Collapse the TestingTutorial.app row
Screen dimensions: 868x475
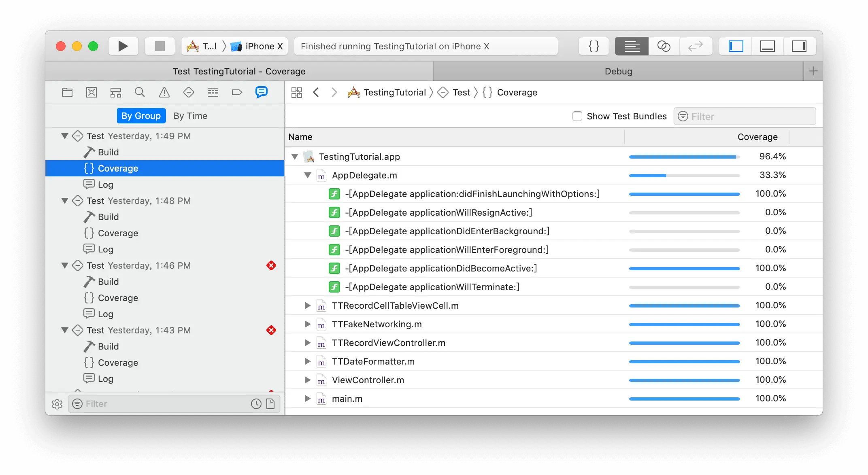click(x=295, y=157)
